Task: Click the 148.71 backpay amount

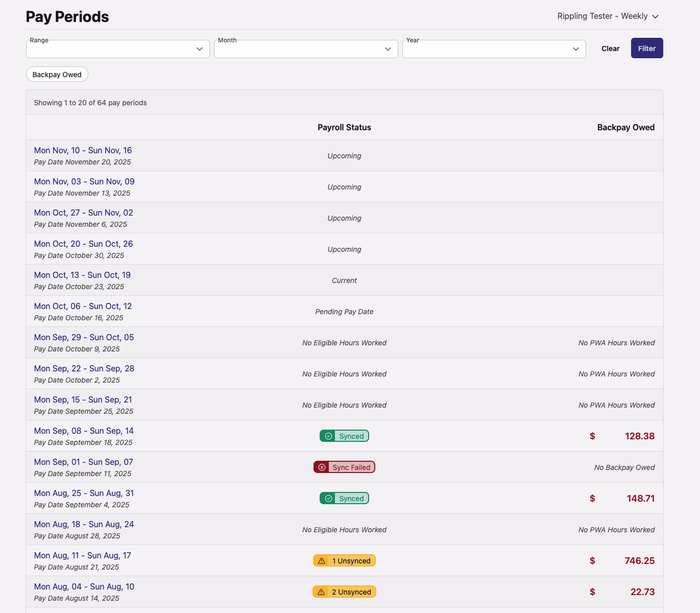Action: pos(641,499)
